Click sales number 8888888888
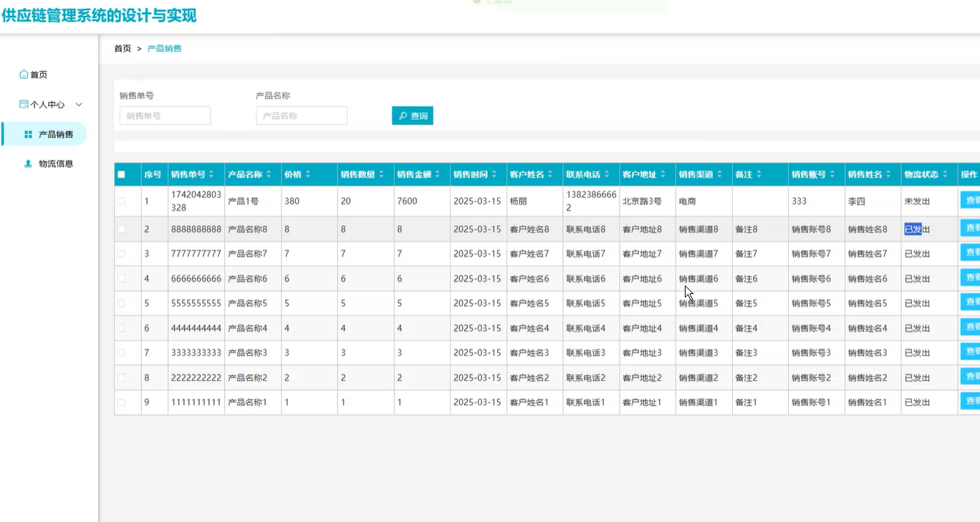The image size is (980, 522). pos(196,229)
